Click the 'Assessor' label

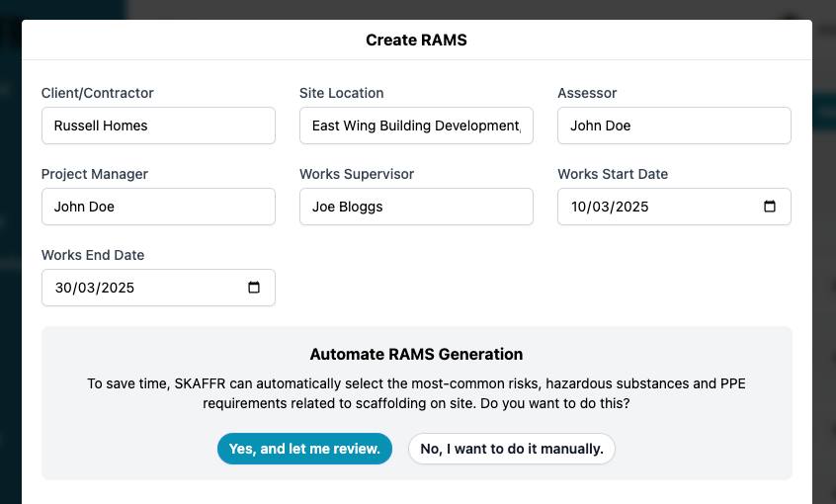pos(587,93)
